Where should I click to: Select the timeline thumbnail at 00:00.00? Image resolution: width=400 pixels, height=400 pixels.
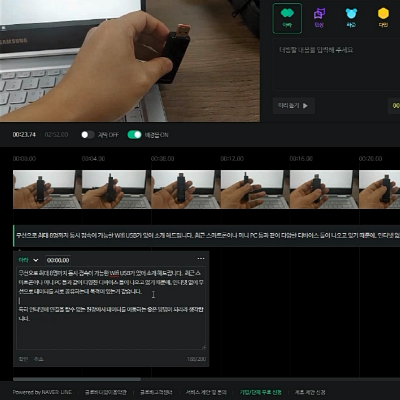point(47,189)
